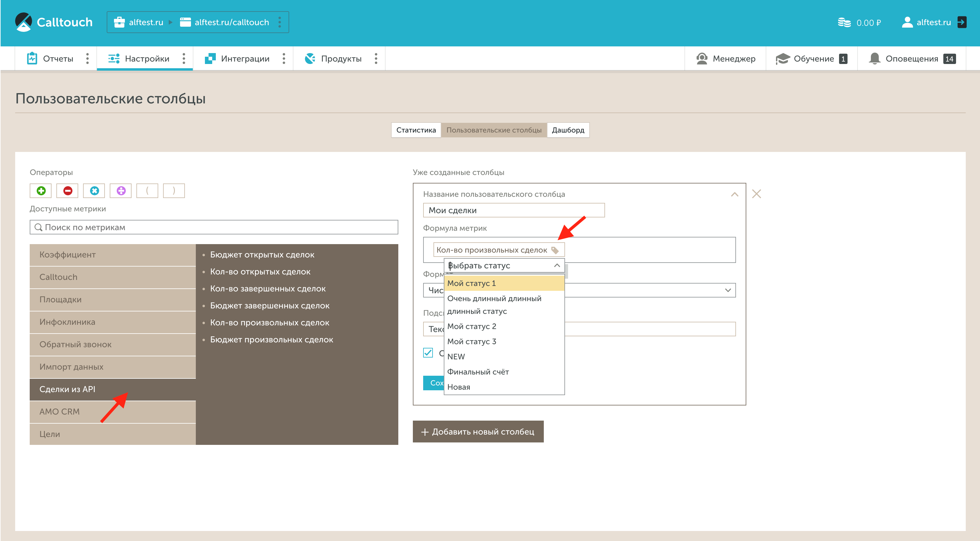Switch to the Пользовательские столбцы tab
980x541 pixels.
pyautogui.click(x=494, y=130)
